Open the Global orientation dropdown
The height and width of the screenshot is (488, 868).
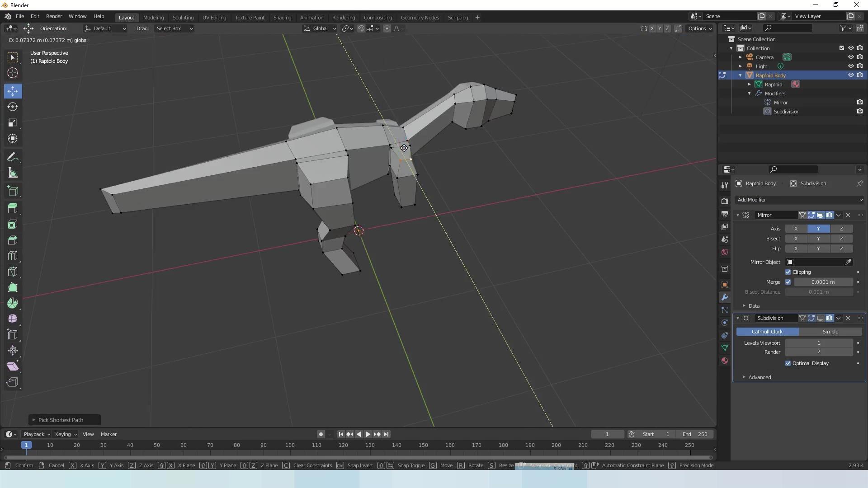pos(320,28)
